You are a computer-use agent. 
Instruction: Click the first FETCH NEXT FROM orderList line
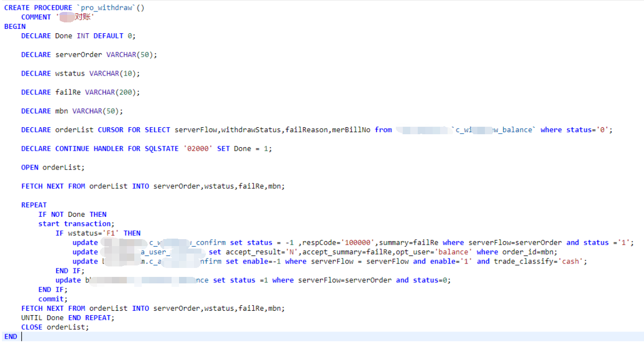pos(99,186)
